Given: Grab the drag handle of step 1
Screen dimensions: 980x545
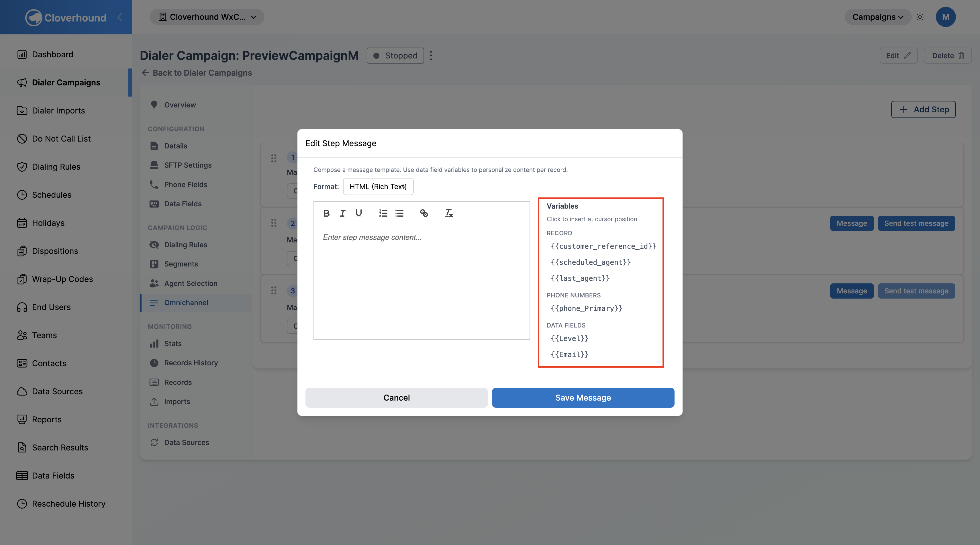Looking at the screenshot, I should 274,158.
